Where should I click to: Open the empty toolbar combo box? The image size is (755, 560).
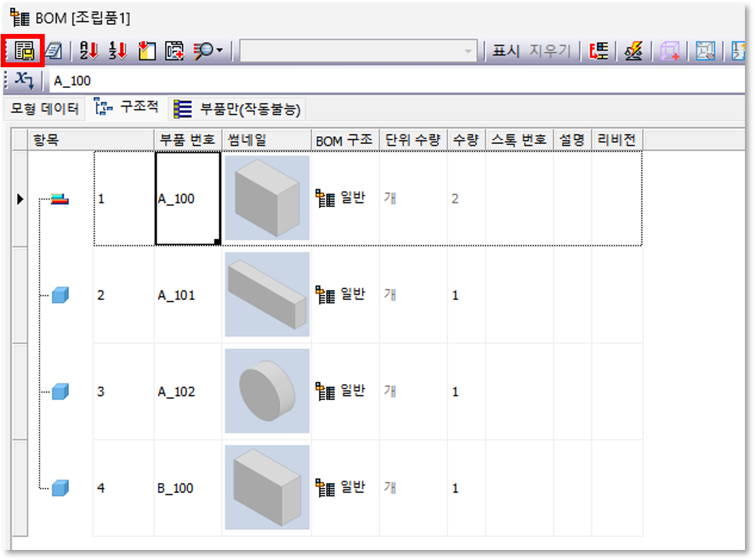pos(358,51)
